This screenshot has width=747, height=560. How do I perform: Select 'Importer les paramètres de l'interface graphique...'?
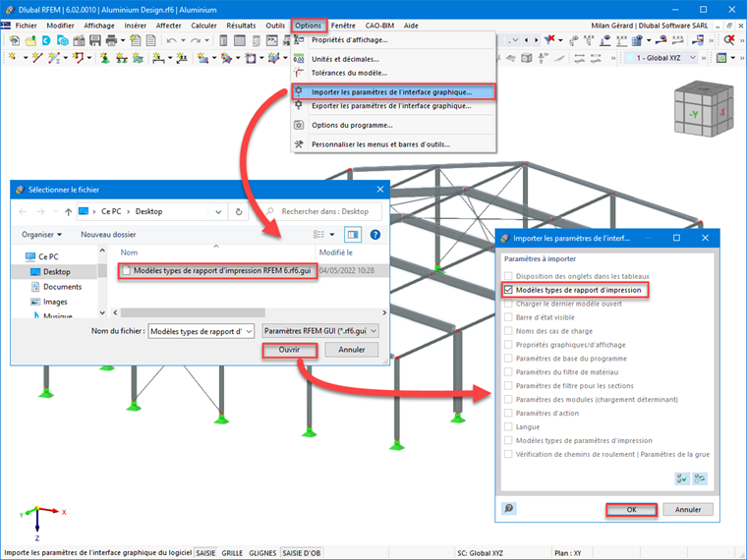tap(393, 92)
